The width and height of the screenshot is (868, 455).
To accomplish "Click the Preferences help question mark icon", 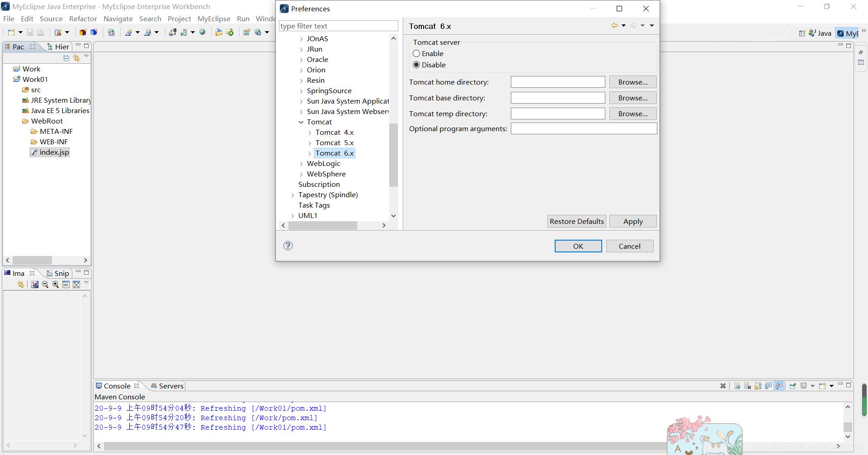I will click(288, 246).
